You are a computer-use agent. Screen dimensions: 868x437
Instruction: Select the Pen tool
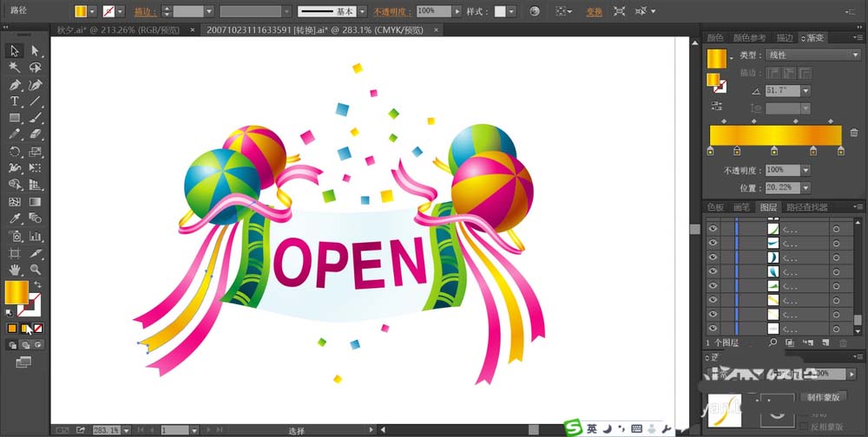pyautogui.click(x=15, y=85)
